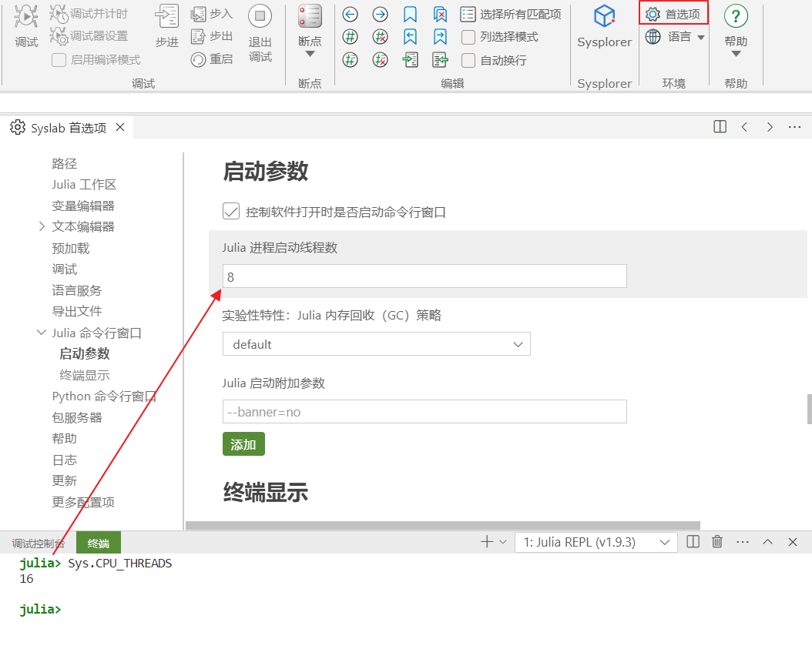Open the Julia REPL (v1.9.3) terminal selector
812x649 pixels.
pyautogui.click(x=596, y=542)
